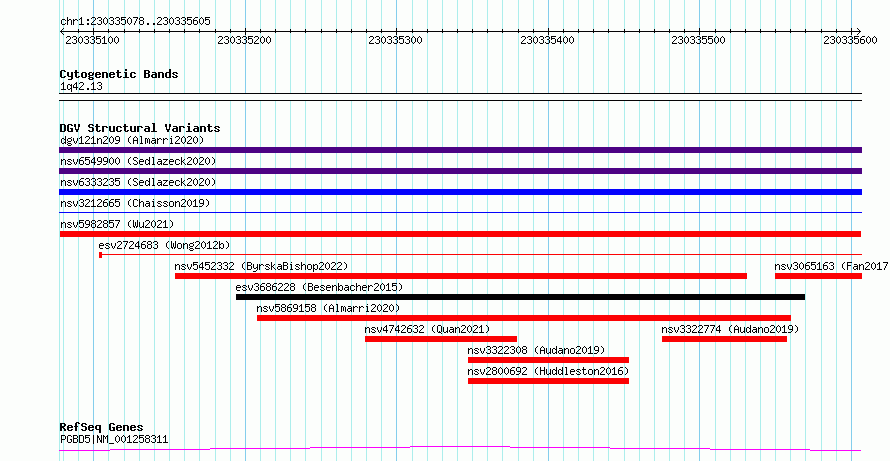The width and height of the screenshot is (890, 461).
Task: Click the chr1:230335078..230335605 region label
Action: pyautogui.click(x=135, y=22)
